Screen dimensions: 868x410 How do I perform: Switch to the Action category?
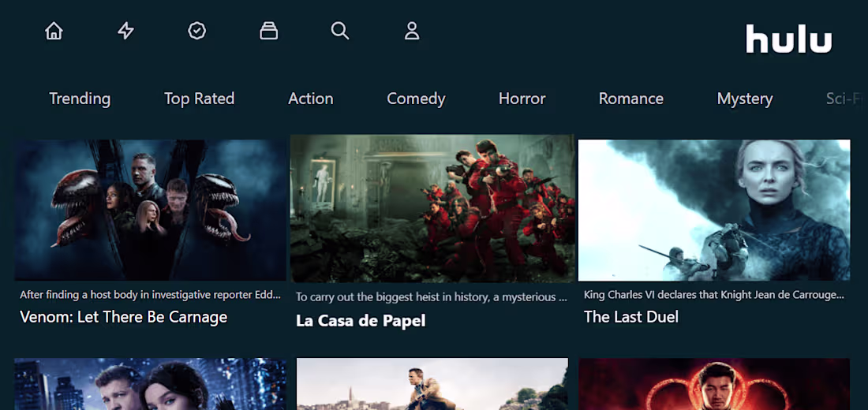click(311, 99)
